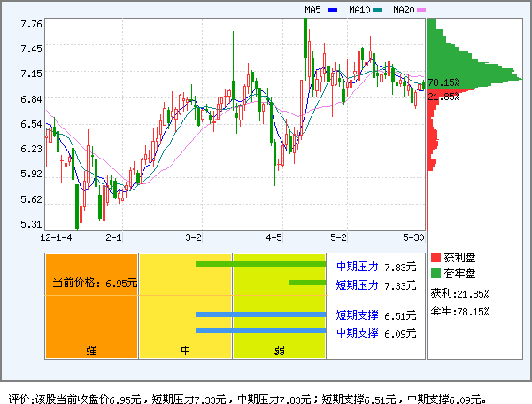The height and width of the screenshot is (404, 532).
Task: Open the 中期支撑 link
Action: [x=358, y=333]
